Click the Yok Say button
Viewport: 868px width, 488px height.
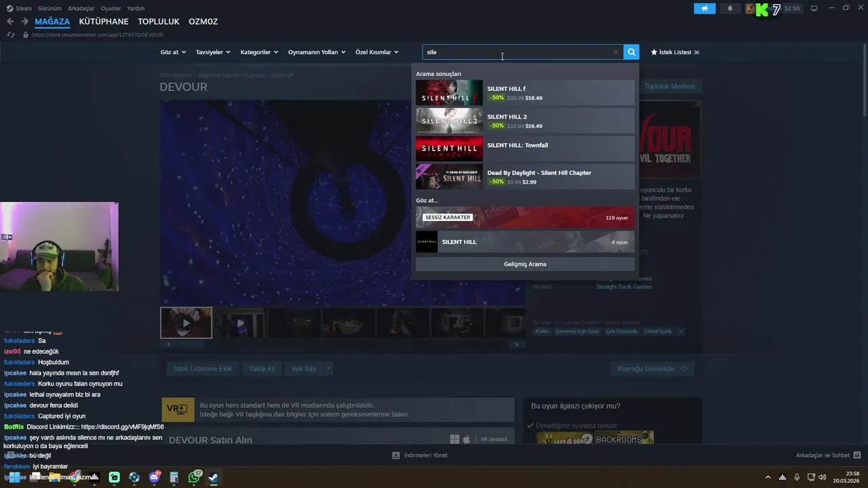coord(304,369)
